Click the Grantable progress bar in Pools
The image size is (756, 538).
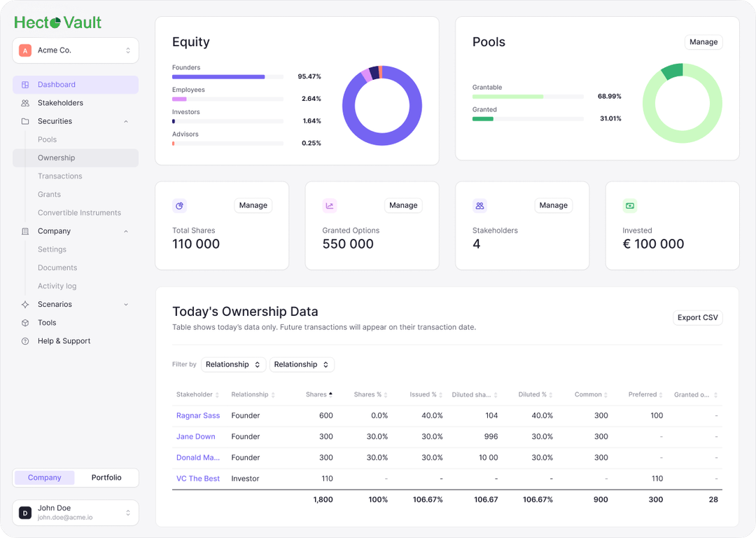527,96
